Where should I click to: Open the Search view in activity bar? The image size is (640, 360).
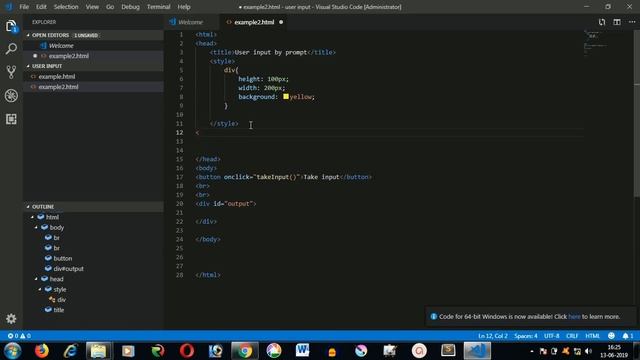(x=11, y=49)
